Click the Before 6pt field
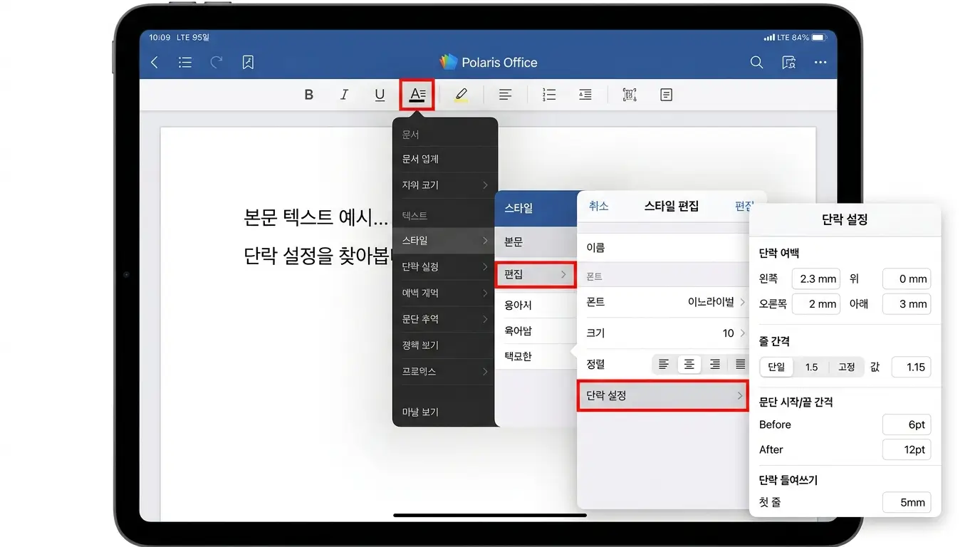 907,424
